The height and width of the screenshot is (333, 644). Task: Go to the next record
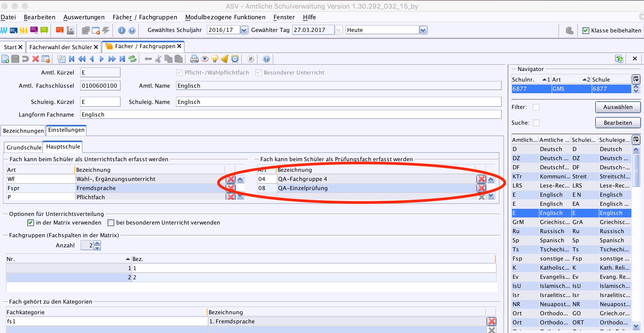pos(102,59)
